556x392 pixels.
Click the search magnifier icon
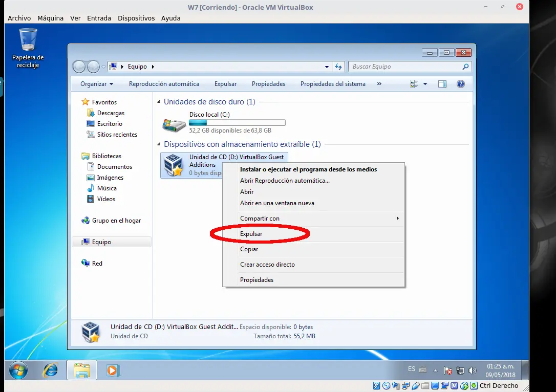pyautogui.click(x=465, y=67)
